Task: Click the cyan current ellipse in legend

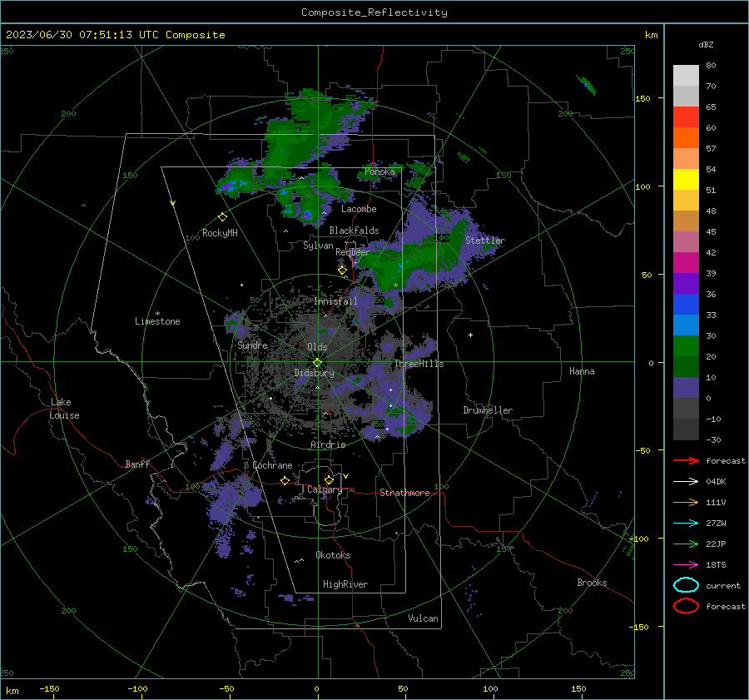Action: click(686, 585)
